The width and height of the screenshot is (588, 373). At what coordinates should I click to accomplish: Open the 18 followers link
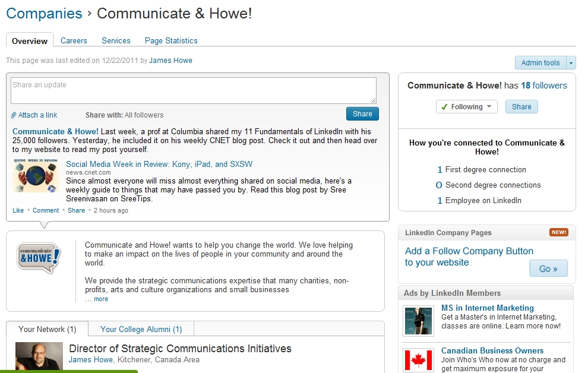pyautogui.click(x=543, y=86)
